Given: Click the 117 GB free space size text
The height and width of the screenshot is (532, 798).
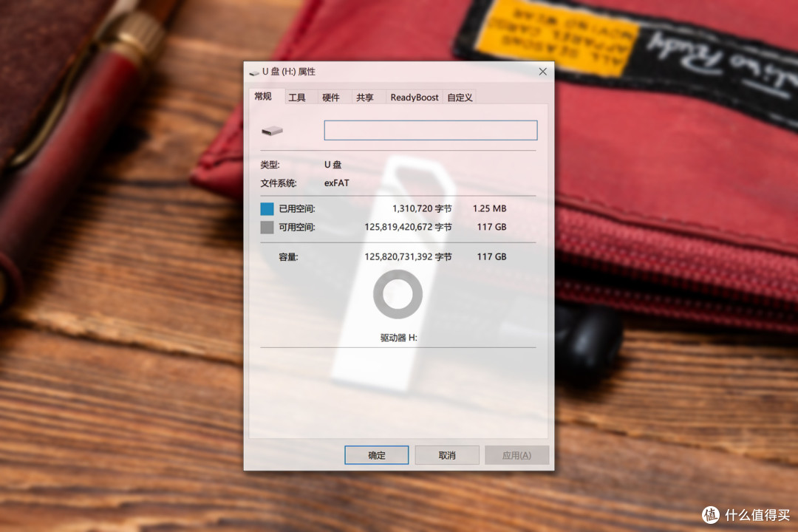Looking at the screenshot, I should click(x=491, y=227).
